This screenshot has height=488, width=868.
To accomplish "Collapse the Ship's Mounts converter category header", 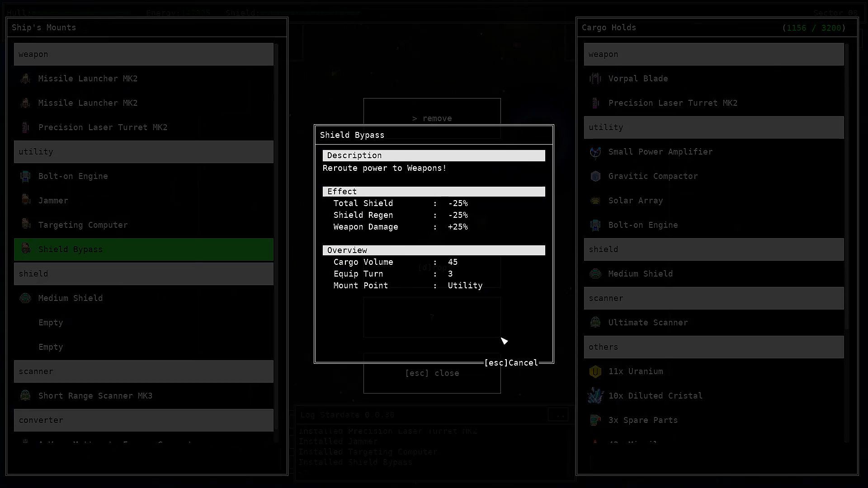I will click(x=143, y=420).
